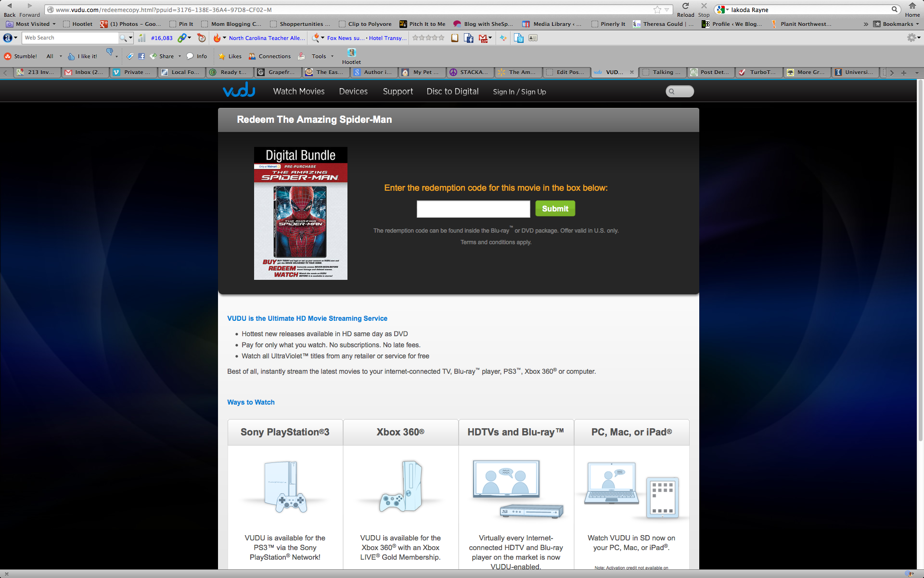Click the Pitch It to Me bookmark

423,24
